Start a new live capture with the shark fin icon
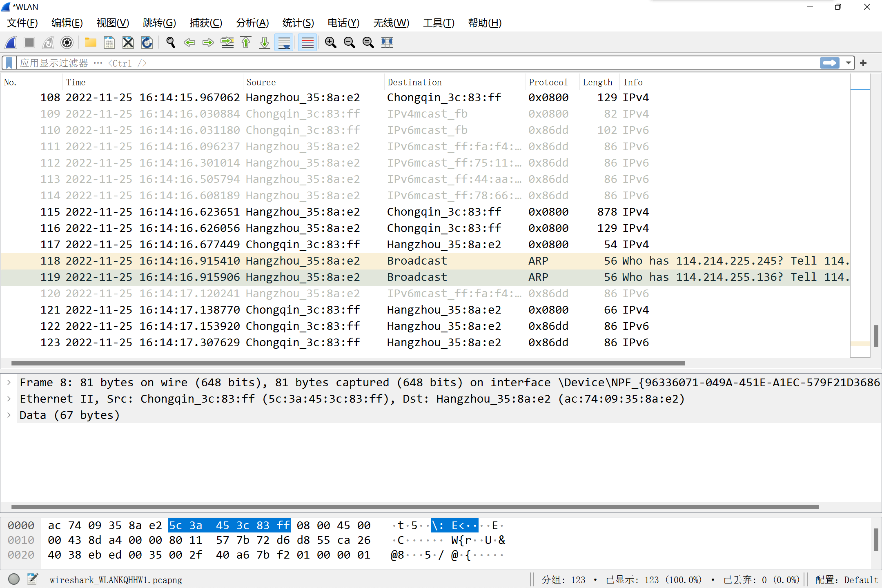 point(10,42)
